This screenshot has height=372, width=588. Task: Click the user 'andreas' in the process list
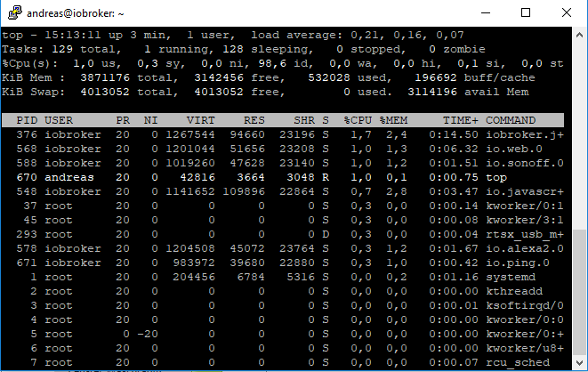[x=69, y=177]
